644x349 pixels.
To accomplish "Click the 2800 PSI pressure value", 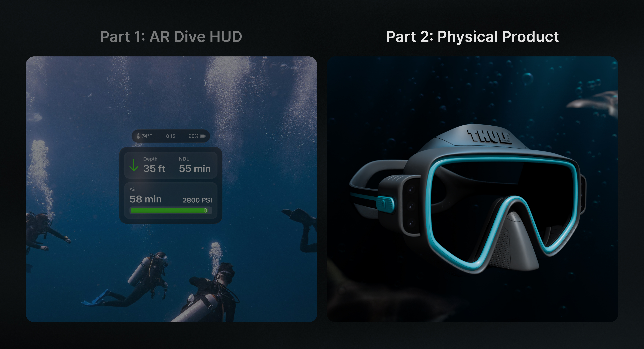I will [x=197, y=200].
